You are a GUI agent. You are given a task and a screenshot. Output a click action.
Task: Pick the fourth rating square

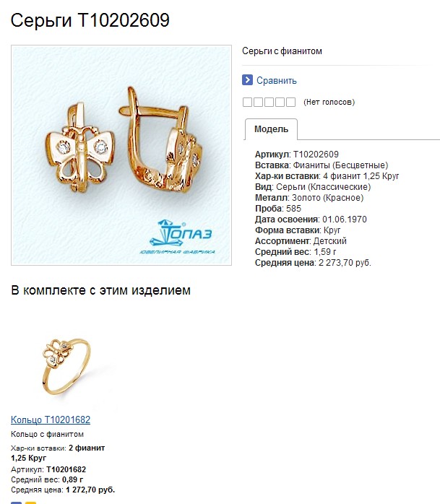[x=280, y=103]
